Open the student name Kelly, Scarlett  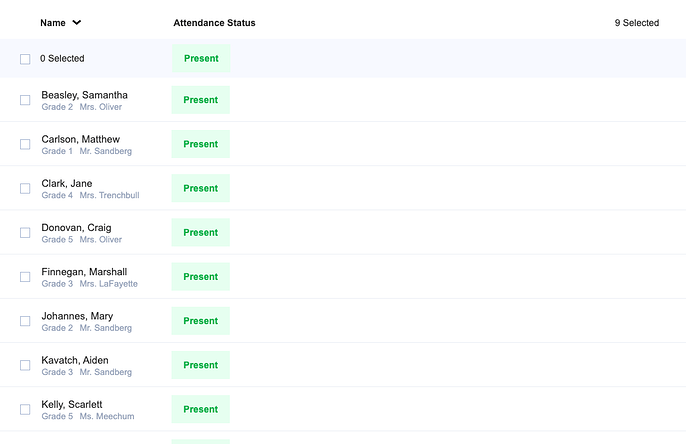coord(73,404)
